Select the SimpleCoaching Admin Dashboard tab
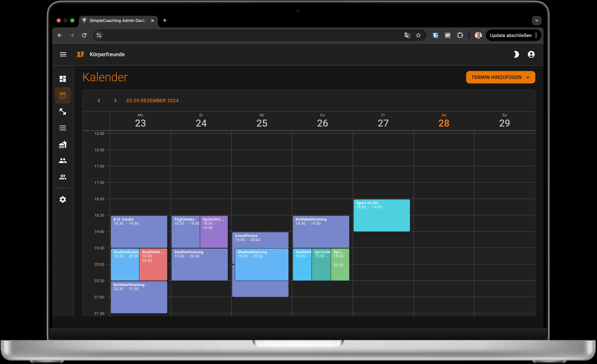Viewport: 597px width, 364px height. [118, 21]
